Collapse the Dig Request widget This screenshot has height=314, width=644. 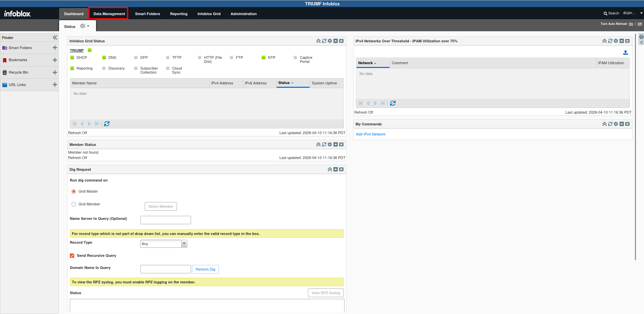[330, 169]
